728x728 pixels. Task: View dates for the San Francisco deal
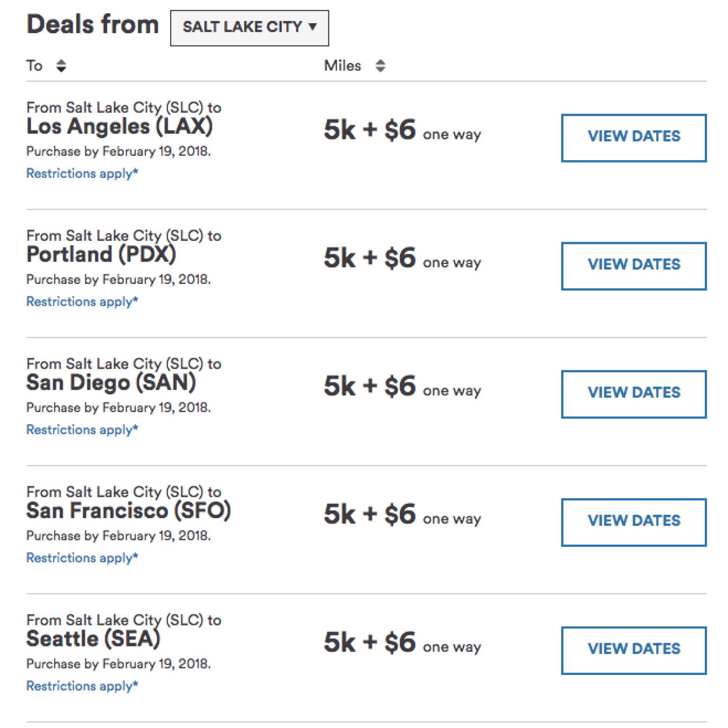click(633, 521)
